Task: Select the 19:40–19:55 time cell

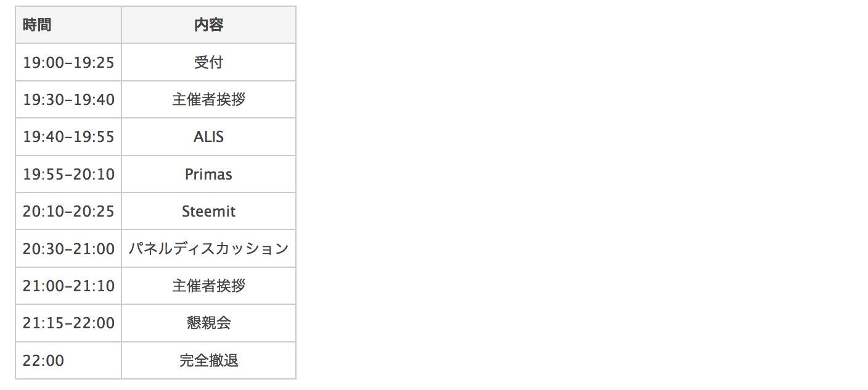Action: coord(68,136)
